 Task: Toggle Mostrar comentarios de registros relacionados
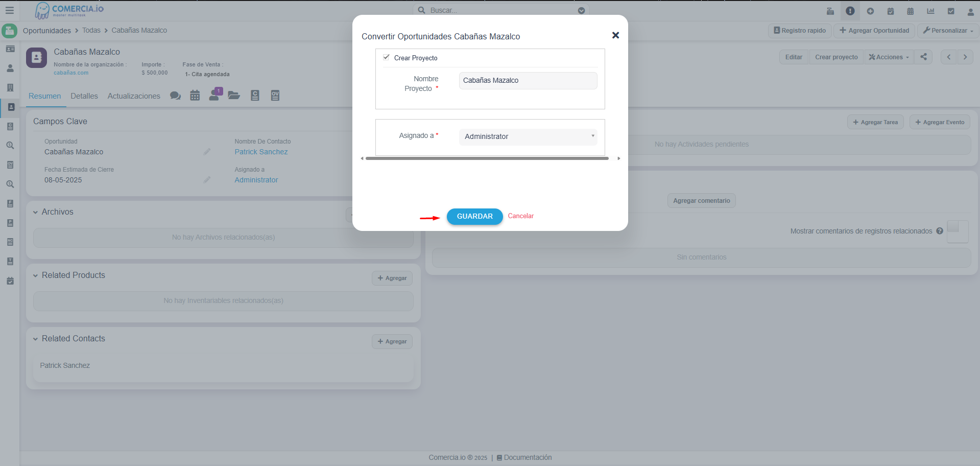957,231
